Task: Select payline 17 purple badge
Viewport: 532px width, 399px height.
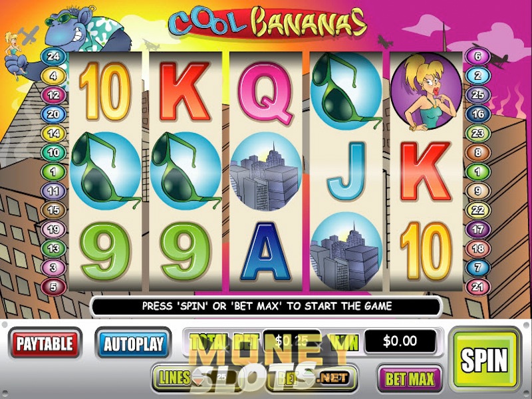Action: tap(477, 229)
